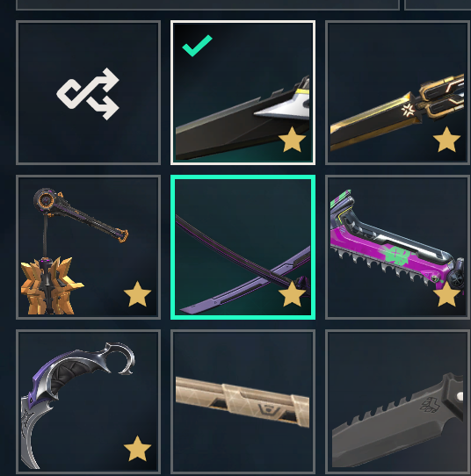
Task: Choose the magenta chainsaw blade skin
Action: click(398, 247)
